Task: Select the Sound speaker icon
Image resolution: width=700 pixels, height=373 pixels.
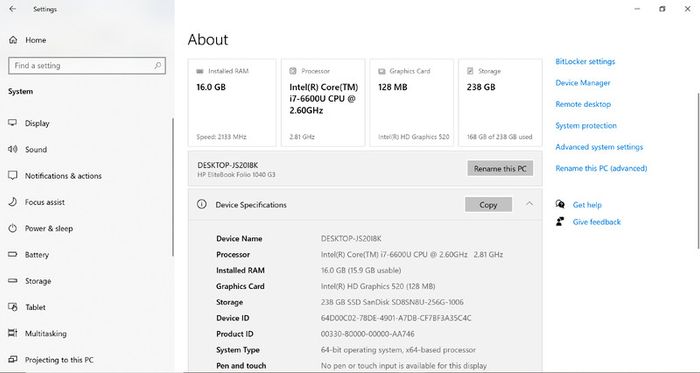Action: (x=12, y=149)
